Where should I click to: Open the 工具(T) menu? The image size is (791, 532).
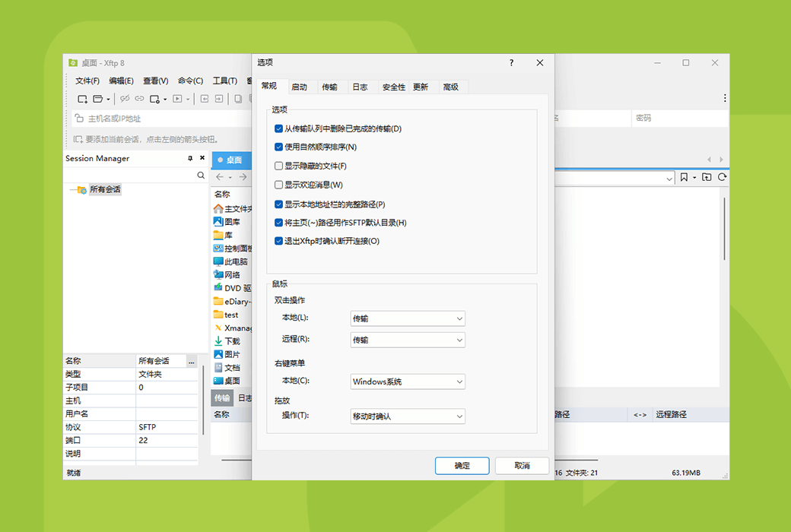click(224, 81)
